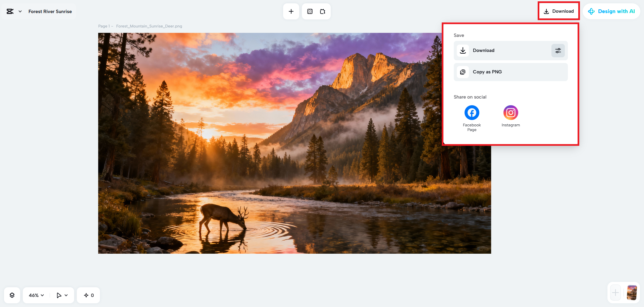Launch Design with AI

coord(611,11)
